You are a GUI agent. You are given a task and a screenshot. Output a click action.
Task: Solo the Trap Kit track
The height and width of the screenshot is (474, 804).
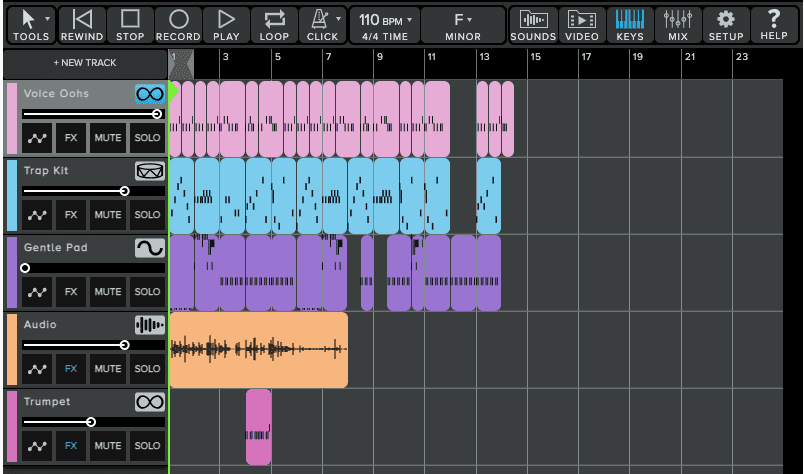pyautogui.click(x=147, y=215)
